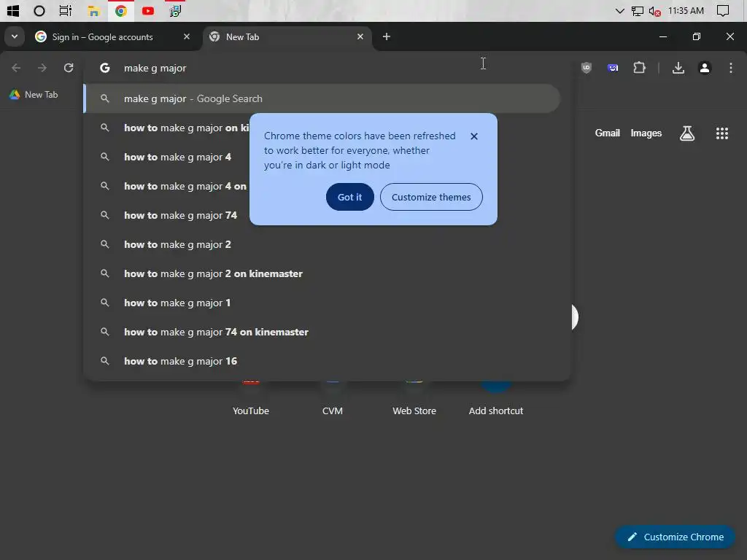Open Cortana search circle icon

(39, 10)
